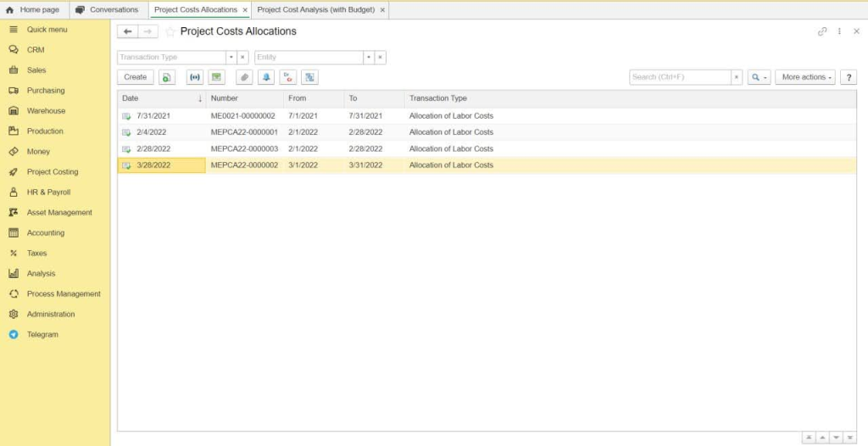Click the copy document icon beside Create
The width and height of the screenshot is (868, 446).
point(167,77)
